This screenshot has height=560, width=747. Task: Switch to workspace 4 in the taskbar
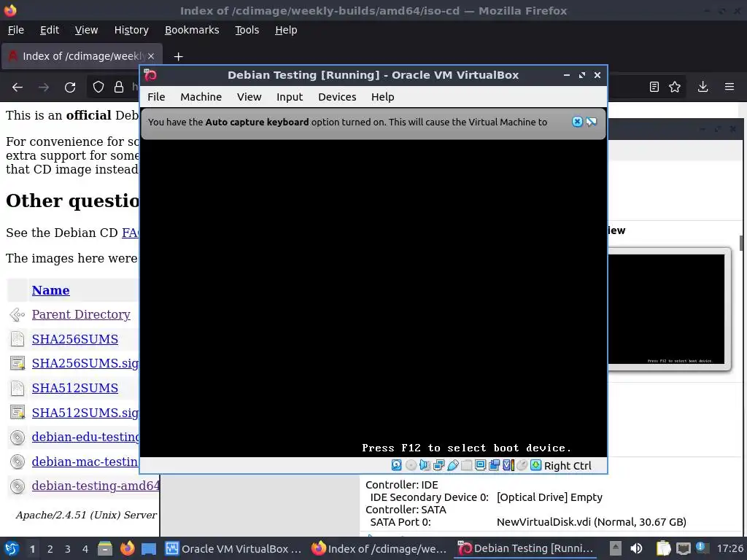(85, 549)
